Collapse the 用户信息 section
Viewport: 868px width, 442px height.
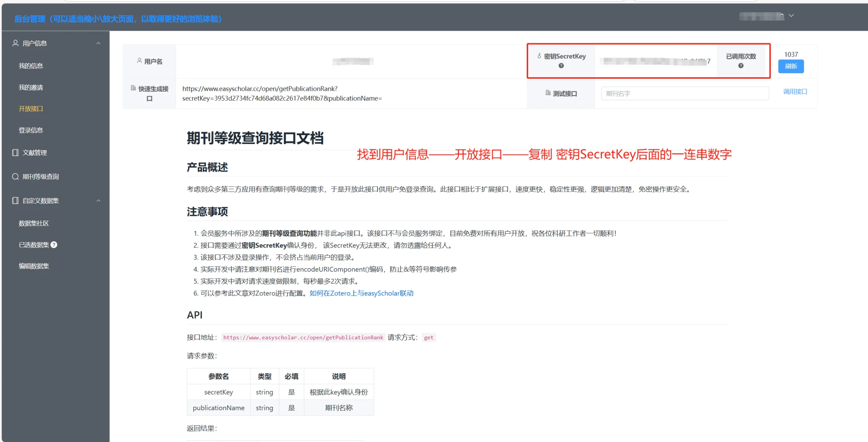tap(98, 43)
